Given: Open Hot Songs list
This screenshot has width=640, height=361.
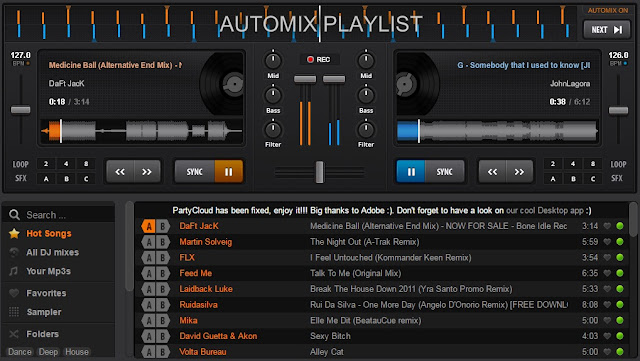Looking at the screenshot, I should 49,234.
